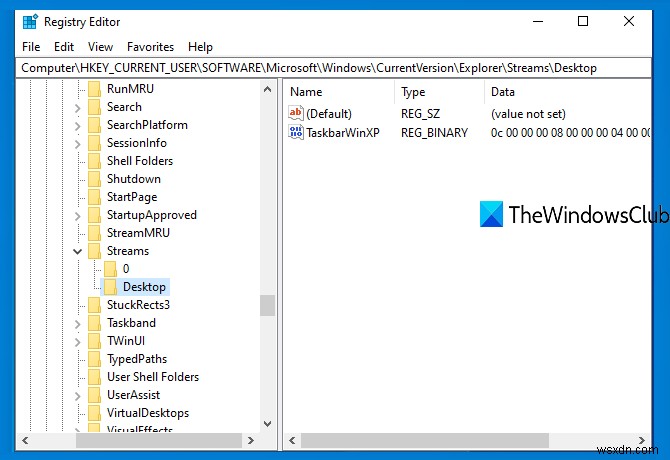Viewport: 670px width, 460px height.
Task: Select the StartupApproved folder icon
Action: coord(94,215)
